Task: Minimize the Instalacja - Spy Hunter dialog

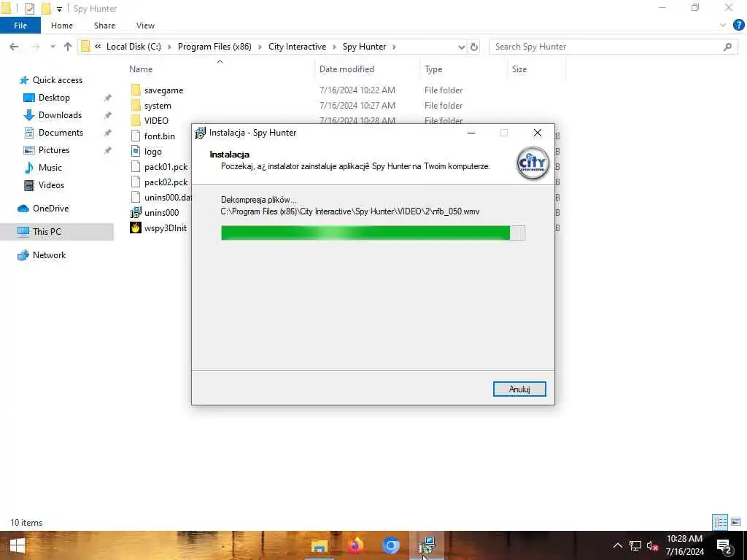Action: point(471,133)
